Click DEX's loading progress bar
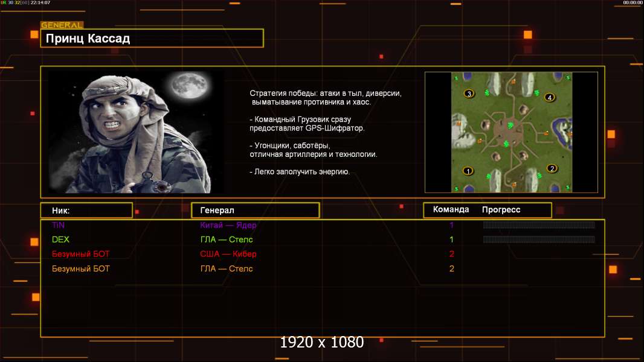Screen dimensions: 644x362 [x=539, y=240]
